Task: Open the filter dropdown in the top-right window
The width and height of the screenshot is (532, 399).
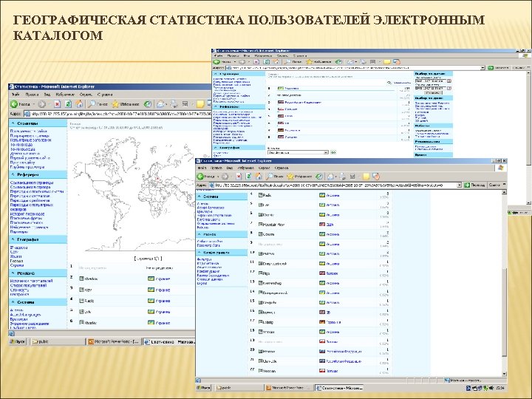Action: (x=326, y=153)
